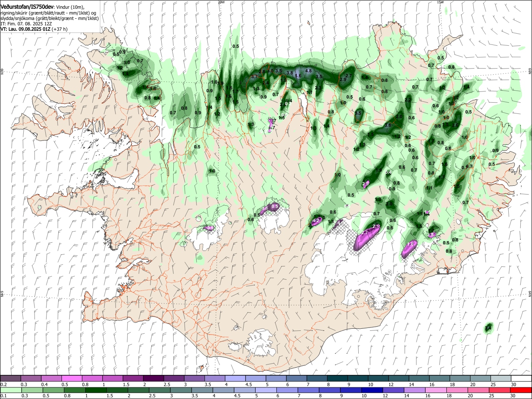The image size is (532, 399).
Task: Select snow legend swatch starting at 0.3
Action: (31, 378)
